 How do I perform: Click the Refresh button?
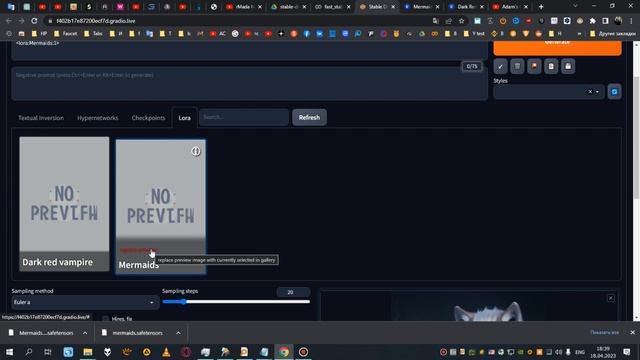click(x=309, y=118)
